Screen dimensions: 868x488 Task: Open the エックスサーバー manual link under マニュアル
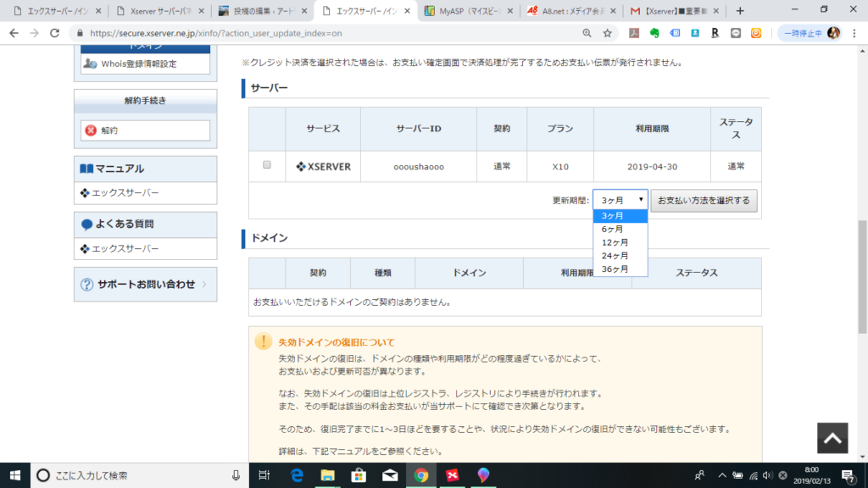(x=125, y=193)
